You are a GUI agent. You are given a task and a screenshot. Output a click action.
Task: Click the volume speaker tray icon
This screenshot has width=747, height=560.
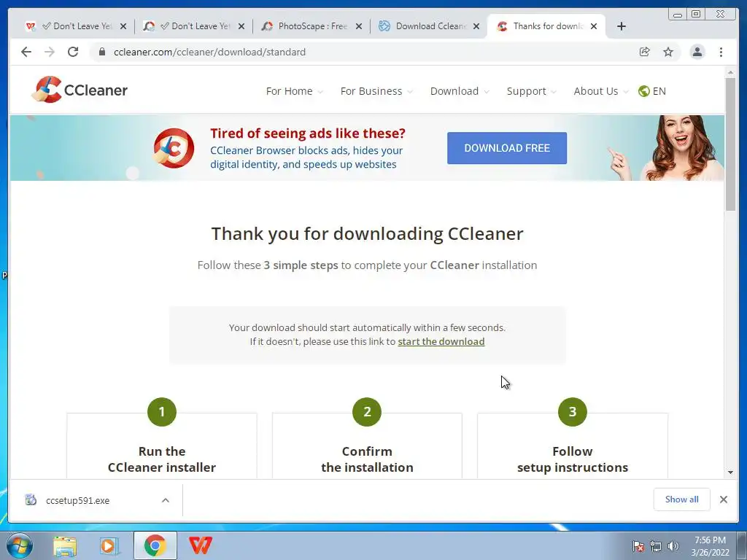(x=673, y=546)
